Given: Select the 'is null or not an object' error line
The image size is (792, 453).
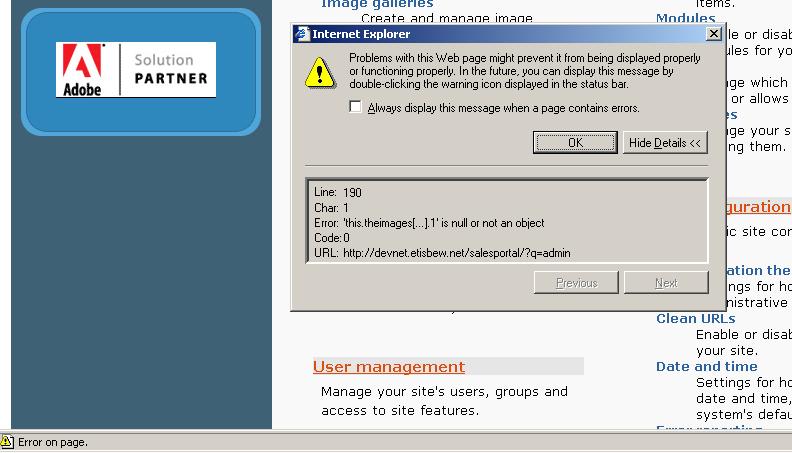Looking at the screenshot, I should click(429, 223).
